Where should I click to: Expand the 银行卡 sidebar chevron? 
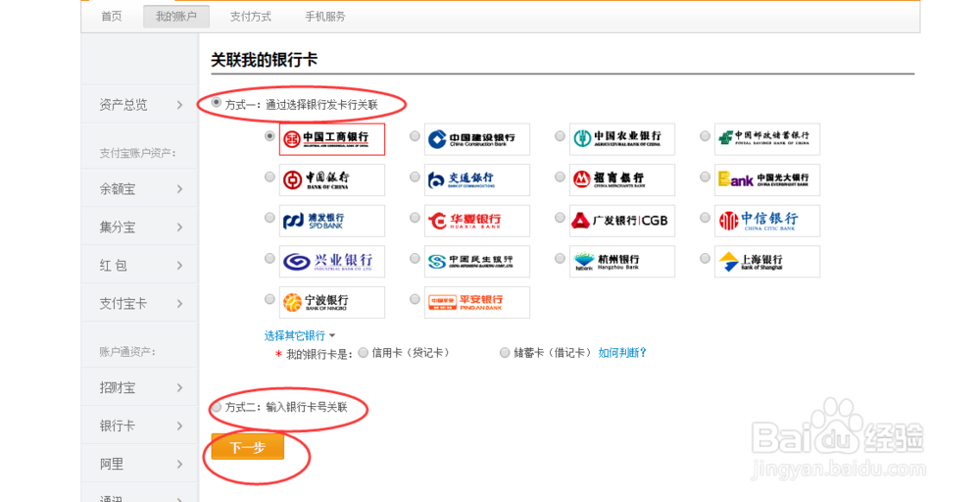pyautogui.click(x=180, y=426)
